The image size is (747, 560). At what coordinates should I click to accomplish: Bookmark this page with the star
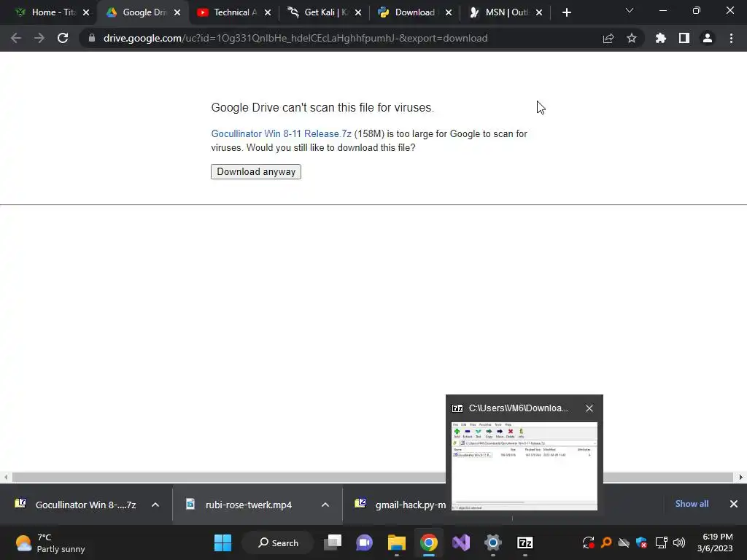[x=632, y=38]
